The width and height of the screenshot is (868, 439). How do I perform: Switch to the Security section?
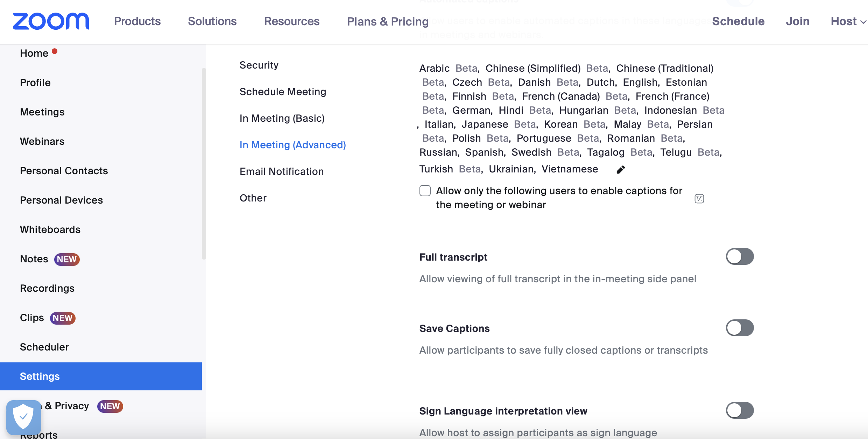coord(259,65)
